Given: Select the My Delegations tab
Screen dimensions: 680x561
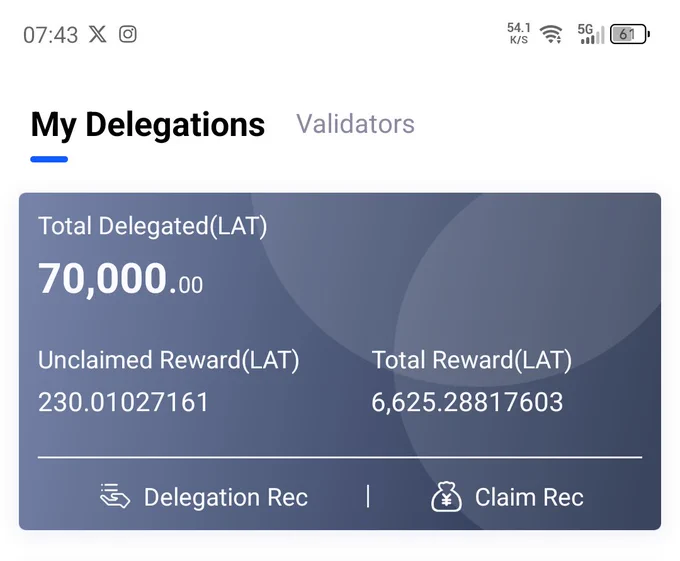Looking at the screenshot, I should tap(147, 125).
